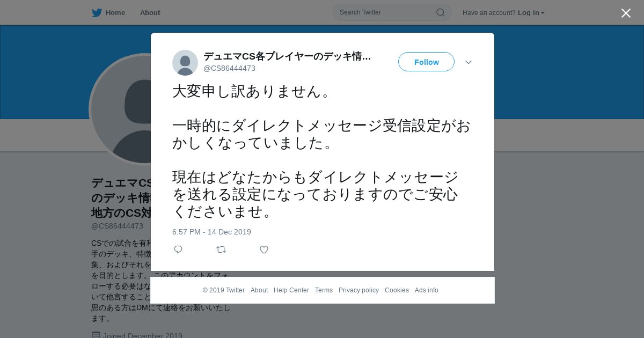Click the Twitter bird logo icon

pyautogui.click(x=97, y=13)
